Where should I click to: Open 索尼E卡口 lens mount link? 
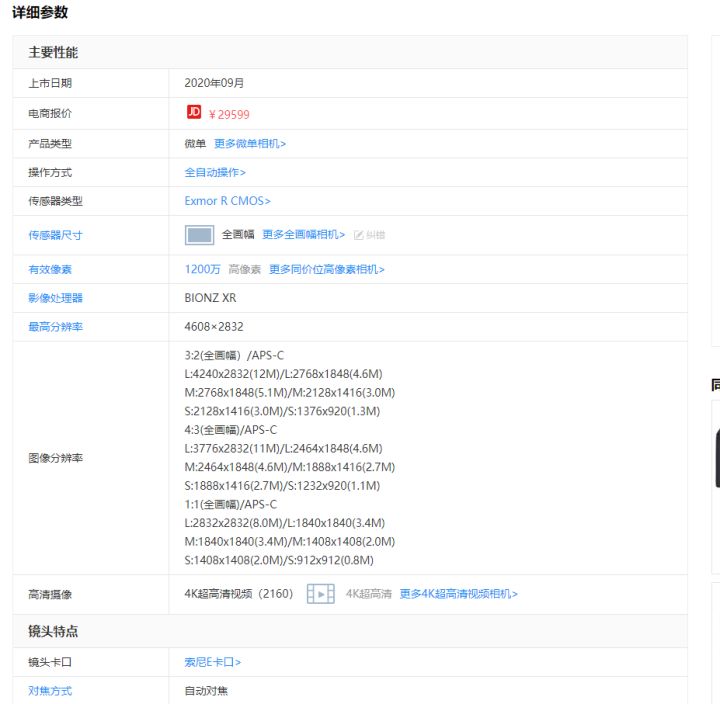[213, 662]
